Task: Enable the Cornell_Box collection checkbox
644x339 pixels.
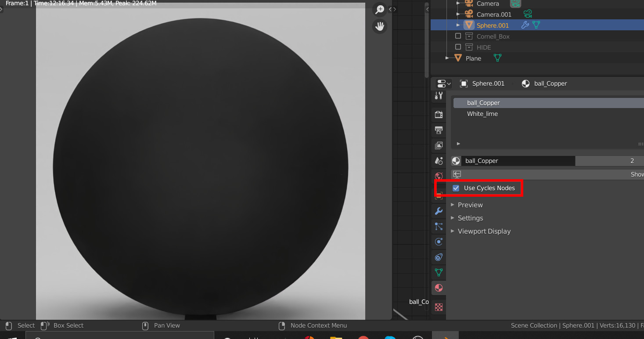Action: [458, 36]
